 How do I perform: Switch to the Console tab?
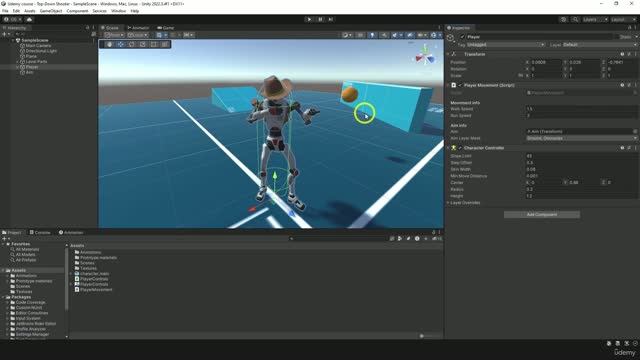pyautogui.click(x=40, y=232)
